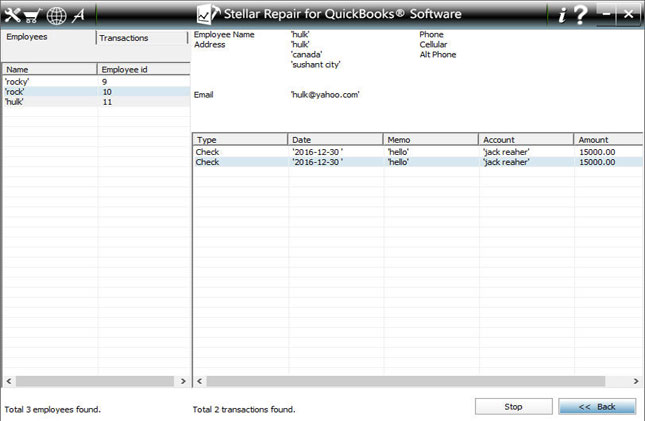645x421 pixels.
Task: Click the Stop button
Action: (x=513, y=407)
